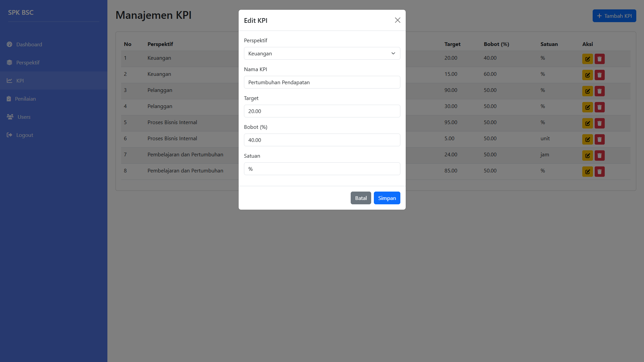This screenshot has height=362, width=644.
Task: Click target value 24.00 in row 7
Action: coord(451,154)
